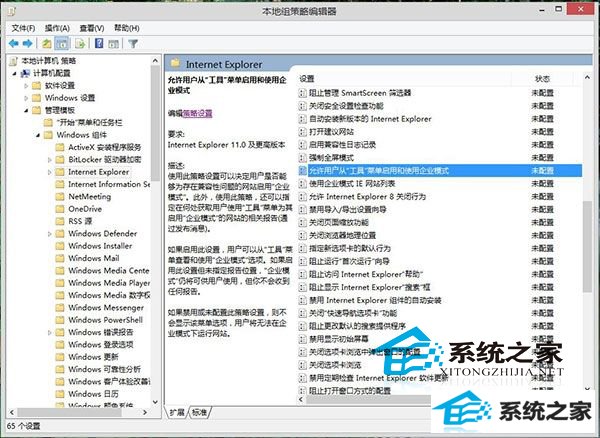The height and width of the screenshot is (438, 600).
Task: Collapse the 管理模板 tree node
Action: pos(26,111)
